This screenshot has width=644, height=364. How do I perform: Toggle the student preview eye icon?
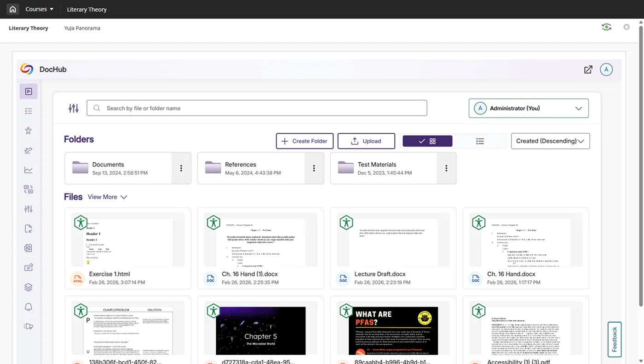[x=606, y=28]
